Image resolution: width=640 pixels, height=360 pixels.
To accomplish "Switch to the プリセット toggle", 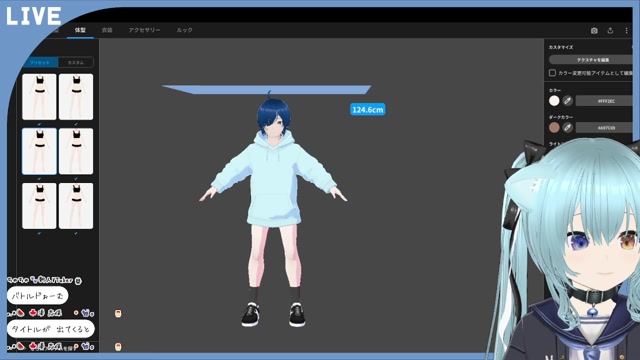I will pyautogui.click(x=40, y=62).
